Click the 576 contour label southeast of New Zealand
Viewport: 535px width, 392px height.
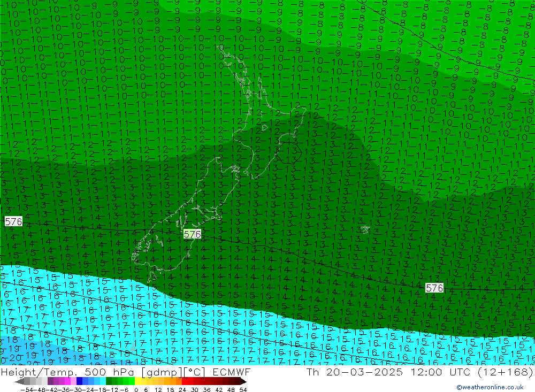click(434, 288)
